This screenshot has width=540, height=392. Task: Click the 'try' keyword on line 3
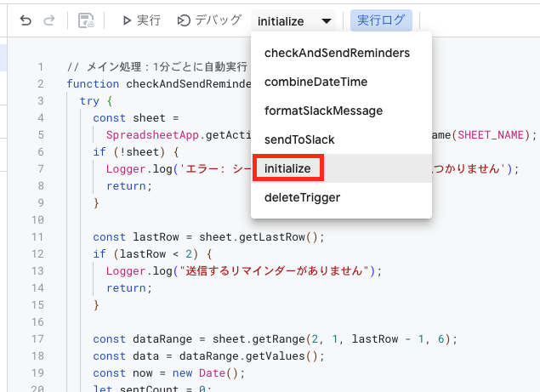(89, 101)
